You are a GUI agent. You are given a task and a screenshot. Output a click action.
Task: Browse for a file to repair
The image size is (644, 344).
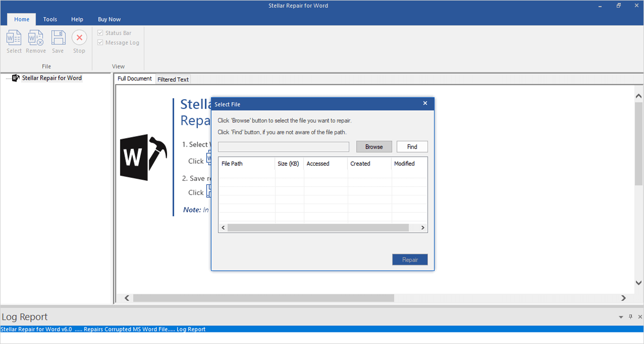(x=374, y=147)
